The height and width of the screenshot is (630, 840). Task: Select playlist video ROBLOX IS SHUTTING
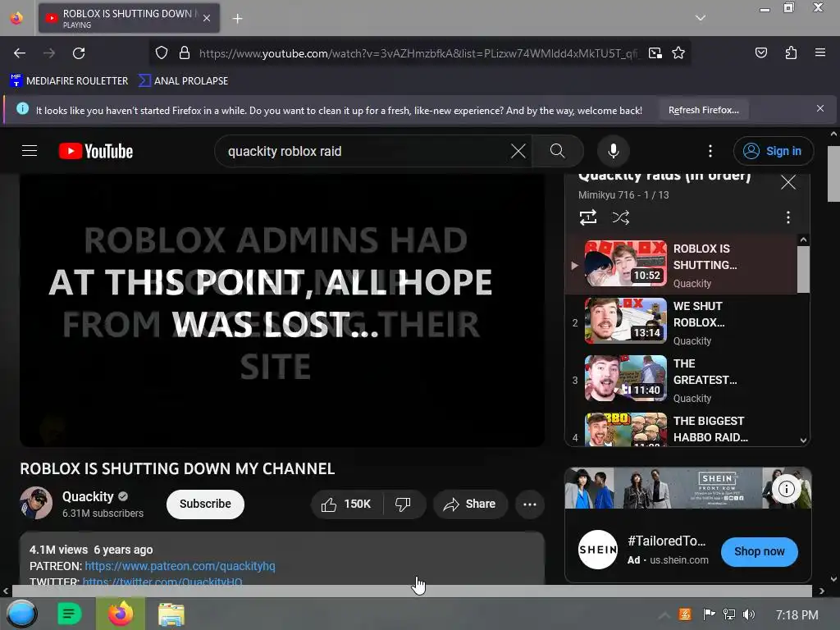pyautogui.click(x=680, y=265)
